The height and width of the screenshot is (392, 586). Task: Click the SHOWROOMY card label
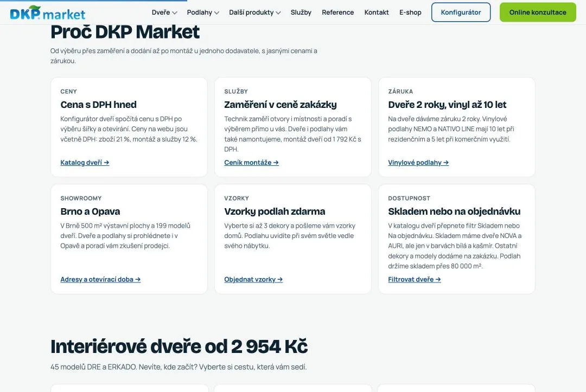tap(81, 198)
